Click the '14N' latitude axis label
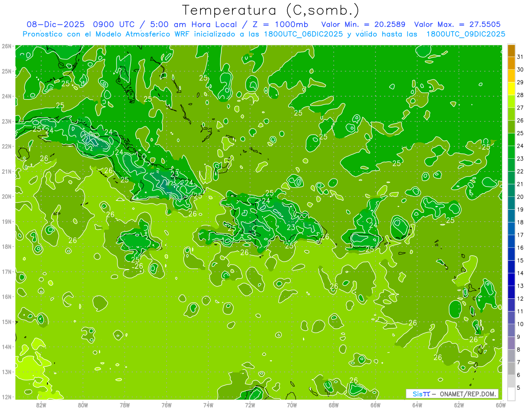The height and width of the screenshot is (411, 532). tap(6, 347)
